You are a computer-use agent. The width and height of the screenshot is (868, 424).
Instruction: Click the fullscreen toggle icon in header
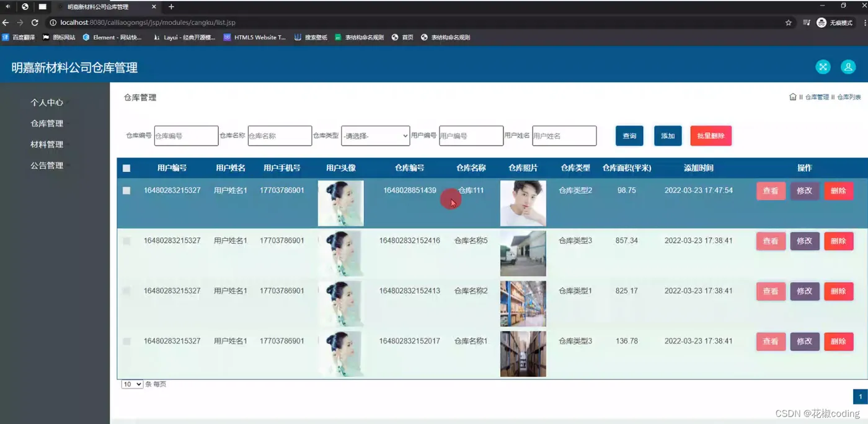click(x=823, y=67)
